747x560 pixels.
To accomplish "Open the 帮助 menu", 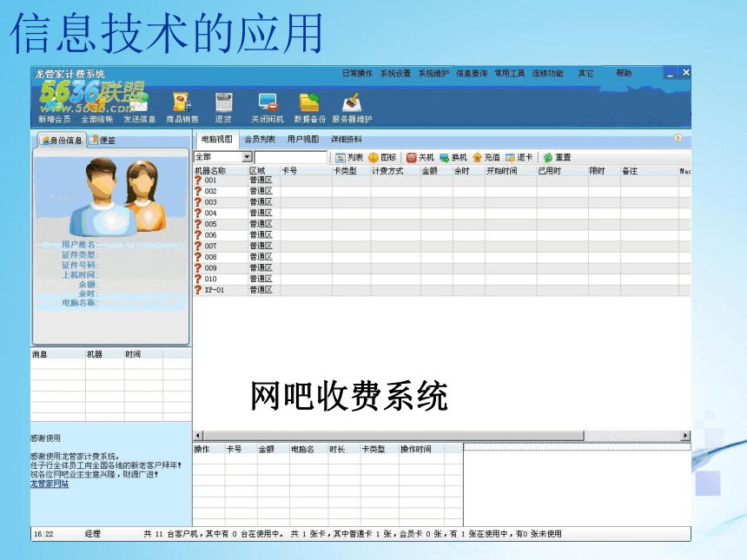I will [624, 73].
